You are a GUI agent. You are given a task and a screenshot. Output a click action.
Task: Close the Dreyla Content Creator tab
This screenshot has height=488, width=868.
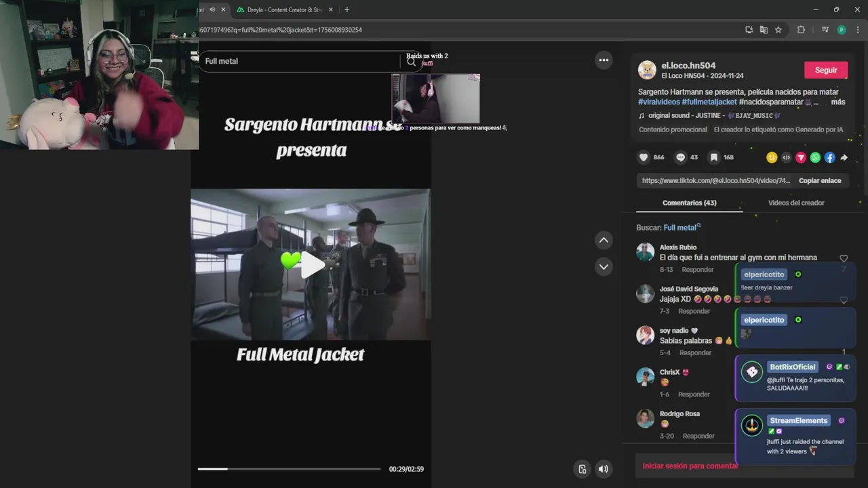pos(331,9)
